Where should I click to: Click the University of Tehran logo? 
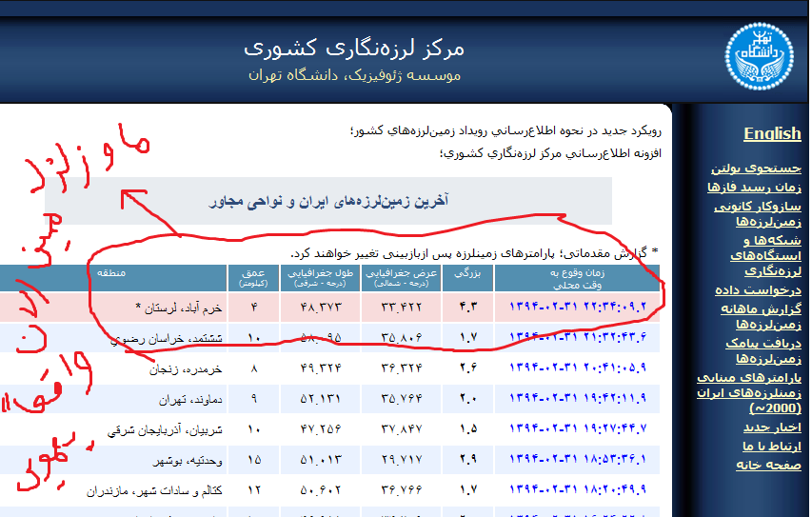(760, 56)
